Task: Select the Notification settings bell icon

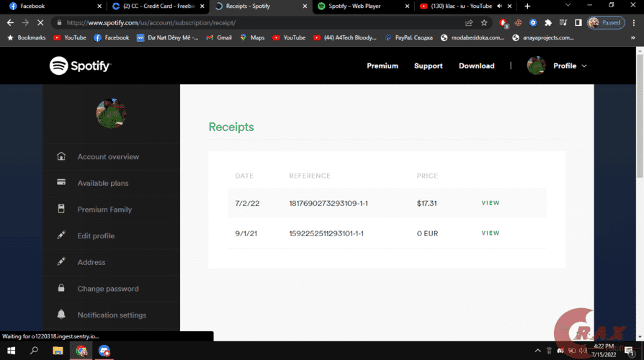Action: [61, 314]
